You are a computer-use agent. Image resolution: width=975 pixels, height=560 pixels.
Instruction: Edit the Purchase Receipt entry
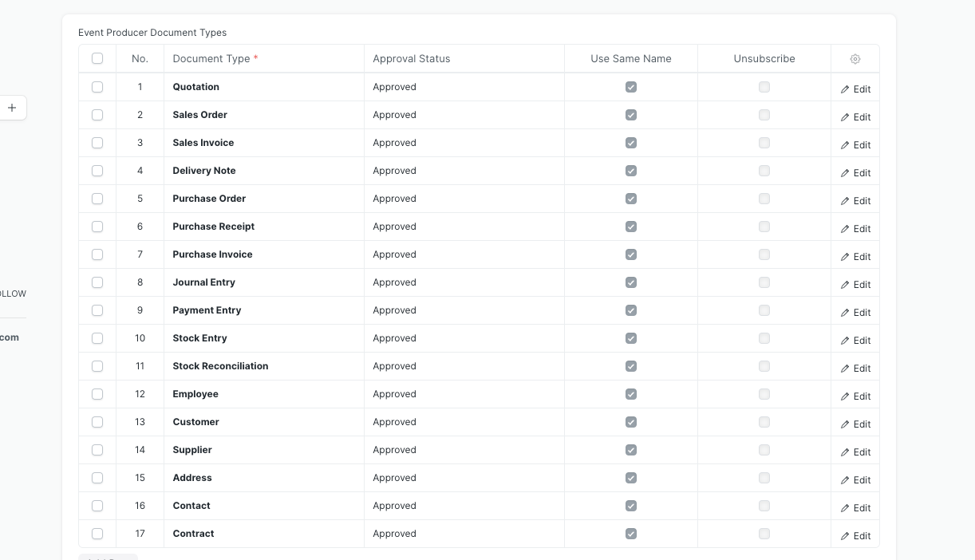tap(855, 228)
